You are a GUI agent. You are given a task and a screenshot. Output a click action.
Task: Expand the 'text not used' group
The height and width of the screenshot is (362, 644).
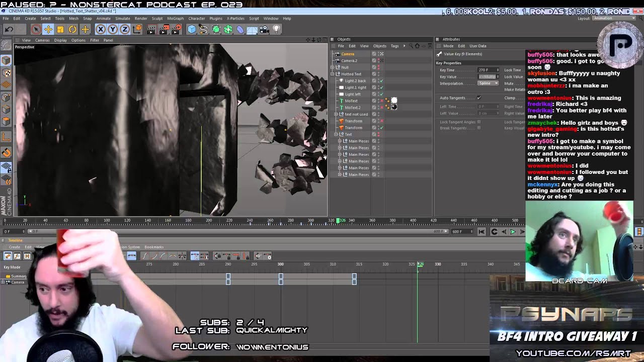(x=336, y=114)
